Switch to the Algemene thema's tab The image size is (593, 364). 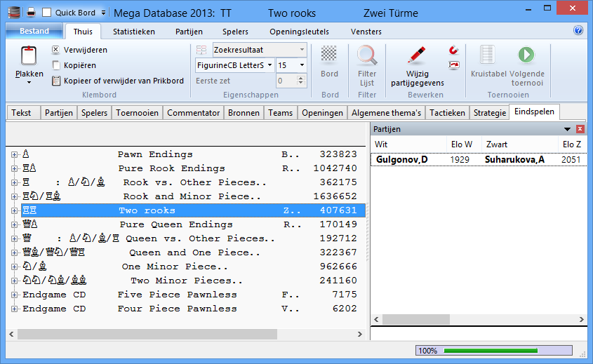pyautogui.click(x=386, y=113)
